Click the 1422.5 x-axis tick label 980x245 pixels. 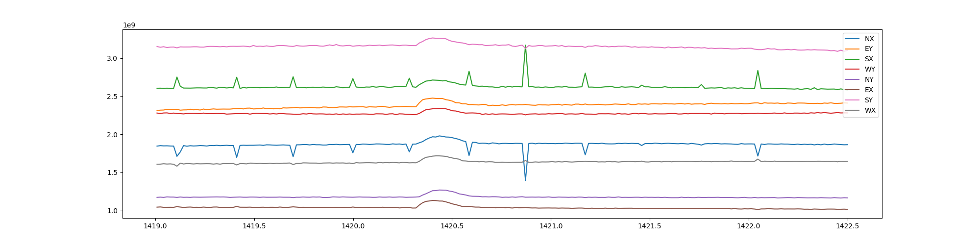coord(847,227)
